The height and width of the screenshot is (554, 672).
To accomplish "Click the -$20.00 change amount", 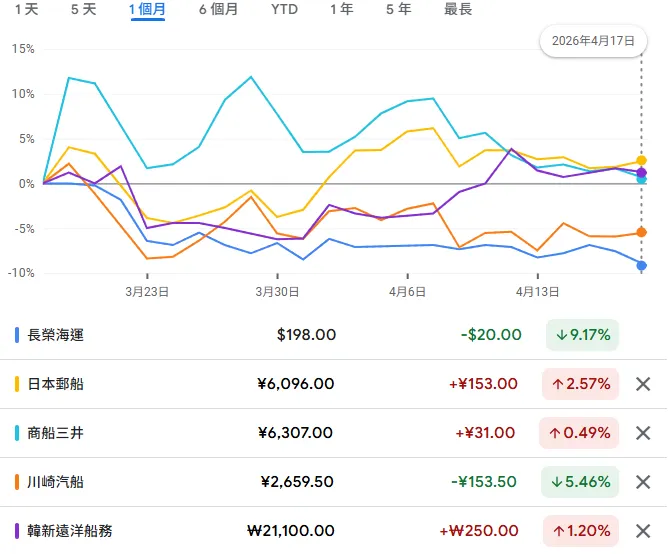I will pos(491,335).
